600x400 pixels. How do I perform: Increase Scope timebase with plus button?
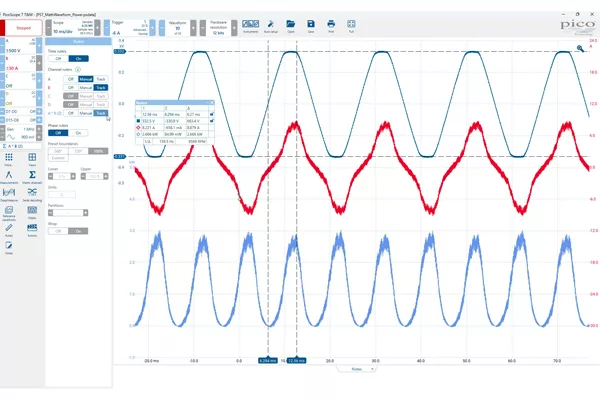[98, 28]
